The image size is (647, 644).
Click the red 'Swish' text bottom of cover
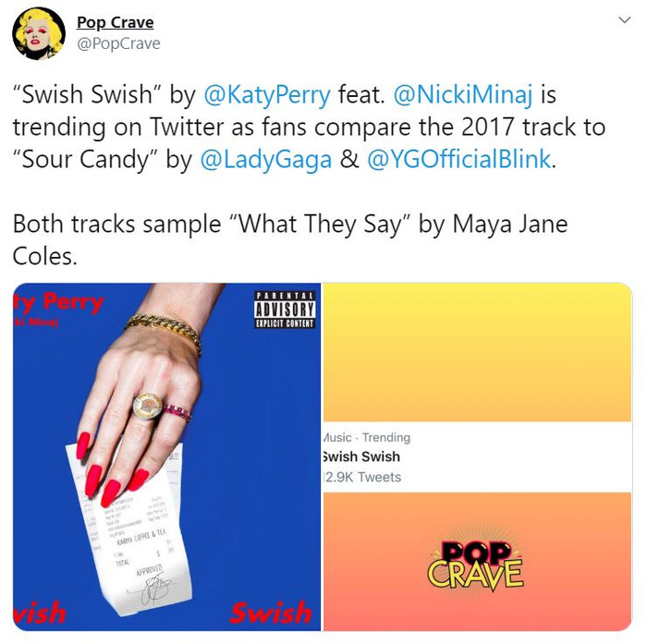click(x=271, y=613)
